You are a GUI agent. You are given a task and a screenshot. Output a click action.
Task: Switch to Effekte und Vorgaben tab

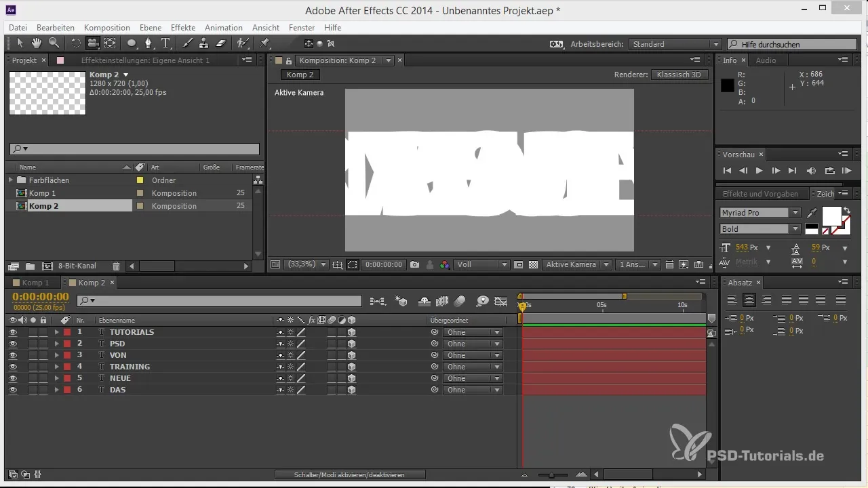[x=760, y=194]
